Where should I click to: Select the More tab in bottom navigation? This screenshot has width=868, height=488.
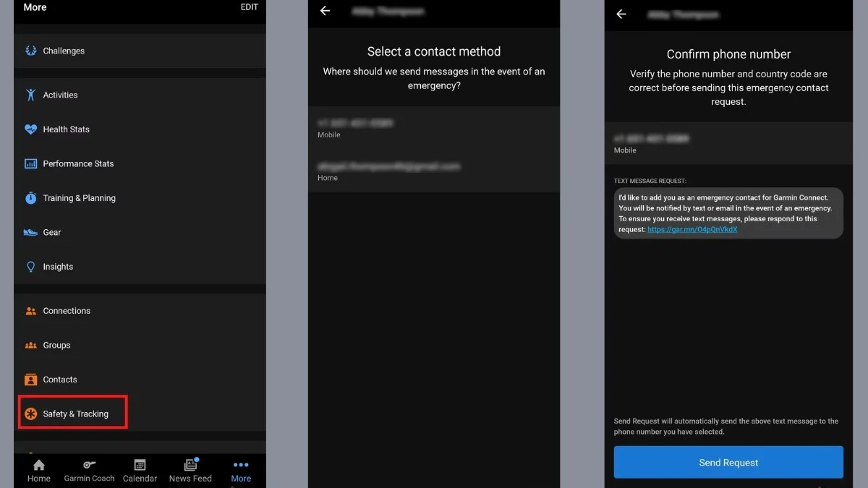coord(241,471)
